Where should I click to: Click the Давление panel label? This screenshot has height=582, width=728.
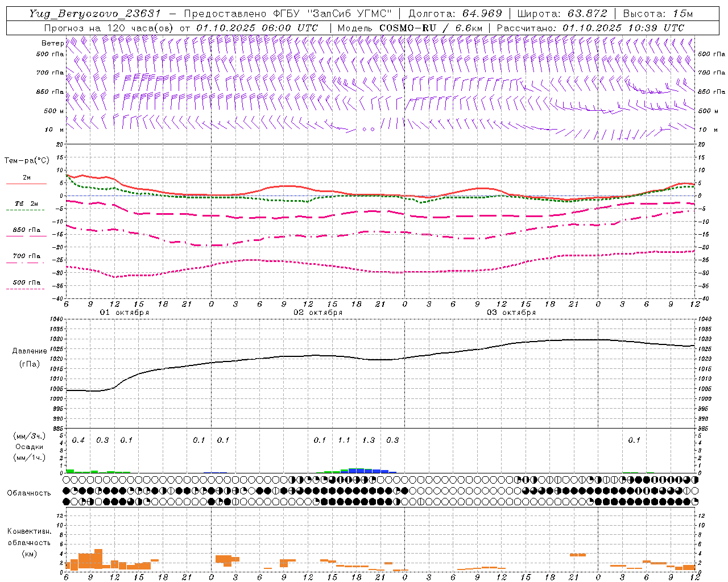pyautogui.click(x=29, y=351)
